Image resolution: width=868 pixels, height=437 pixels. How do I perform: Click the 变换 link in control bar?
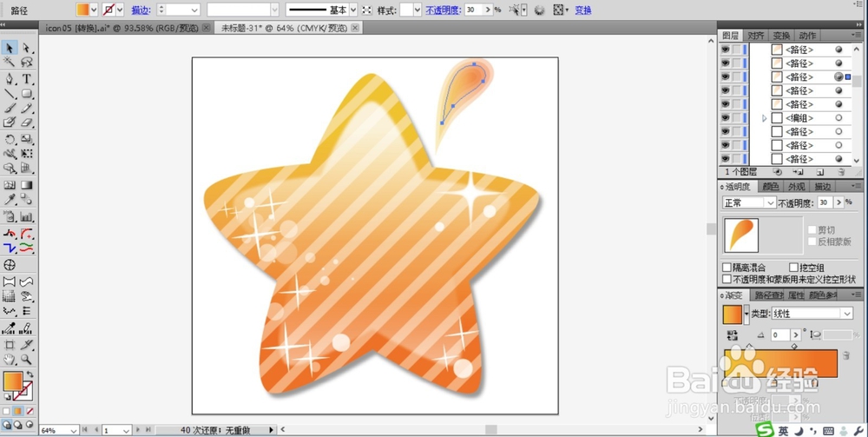tap(583, 10)
